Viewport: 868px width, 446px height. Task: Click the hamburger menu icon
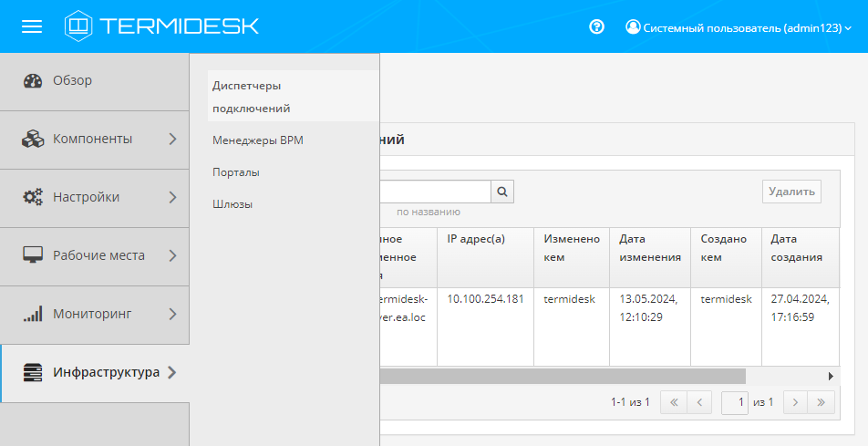pos(32,26)
